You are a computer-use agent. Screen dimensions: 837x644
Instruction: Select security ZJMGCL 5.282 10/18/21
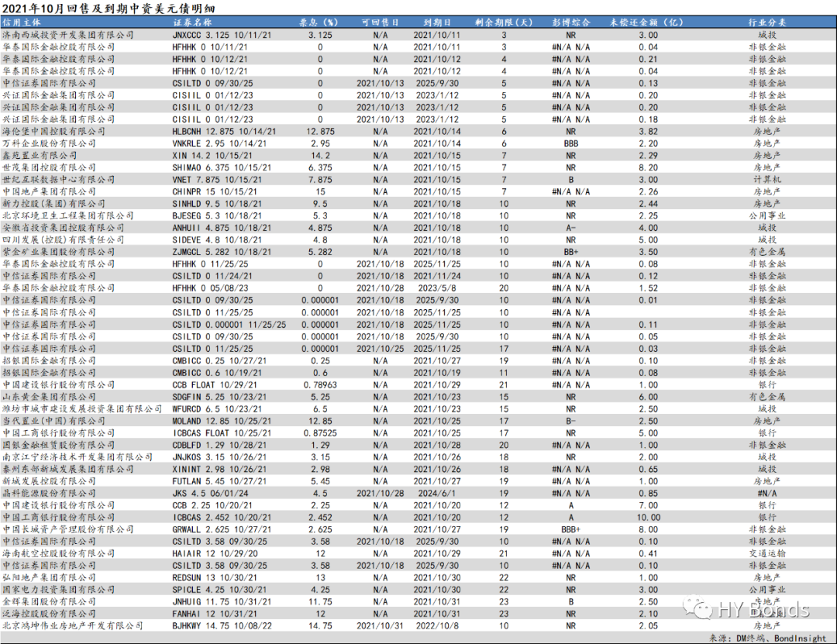pyautogui.click(x=222, y=252)
